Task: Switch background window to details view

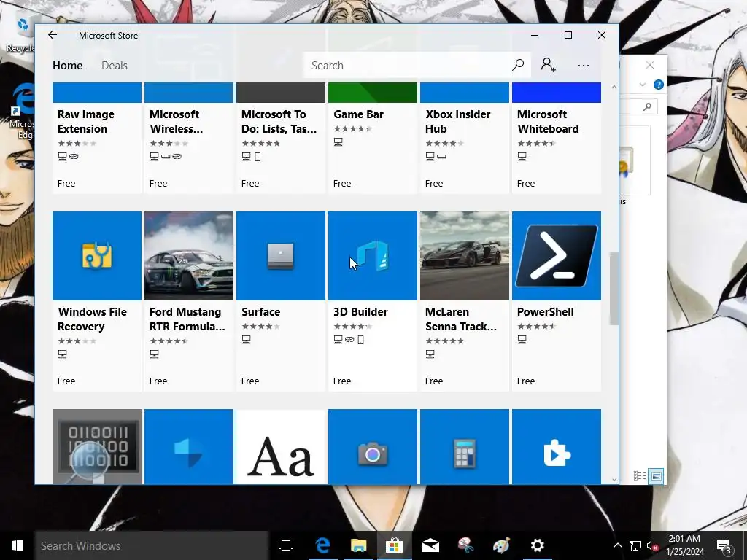Action: click(x=639, y=475)
